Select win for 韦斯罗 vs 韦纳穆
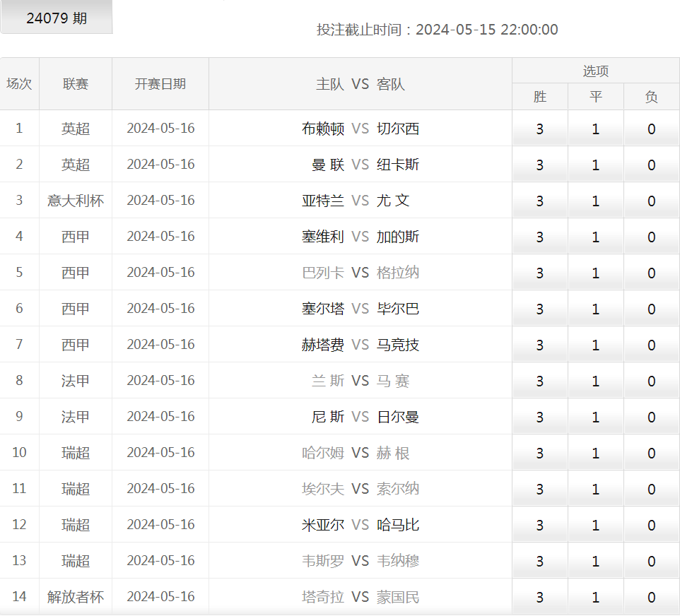This screenshot has width=680, height=616. pyautogui.click(x=540, y=560)
